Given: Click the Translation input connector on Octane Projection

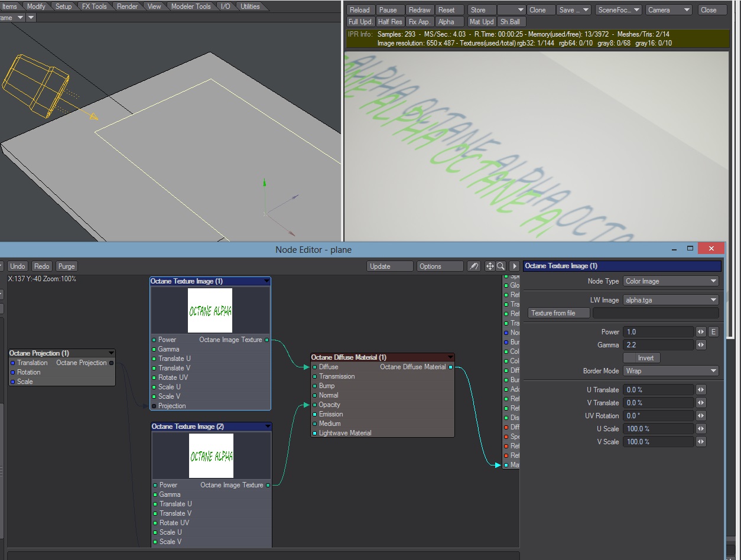Looking at the screenshot, I should tap(13, 363).
